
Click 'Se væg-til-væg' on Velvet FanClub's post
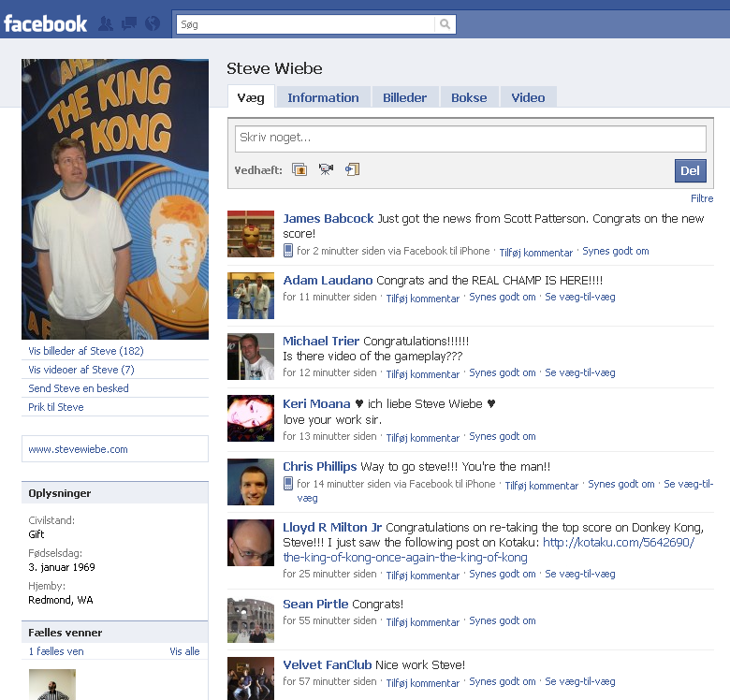[x=580, y=681]
